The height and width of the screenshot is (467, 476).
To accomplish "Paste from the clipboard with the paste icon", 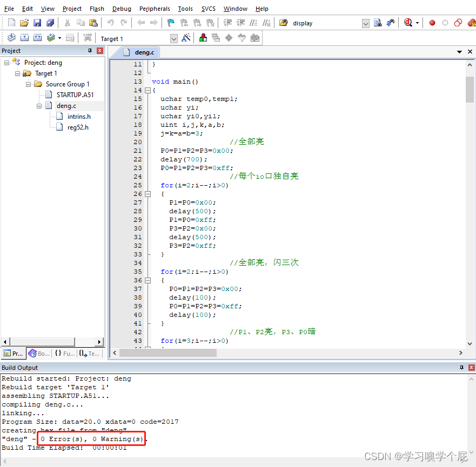I will [x=93, y=23].
